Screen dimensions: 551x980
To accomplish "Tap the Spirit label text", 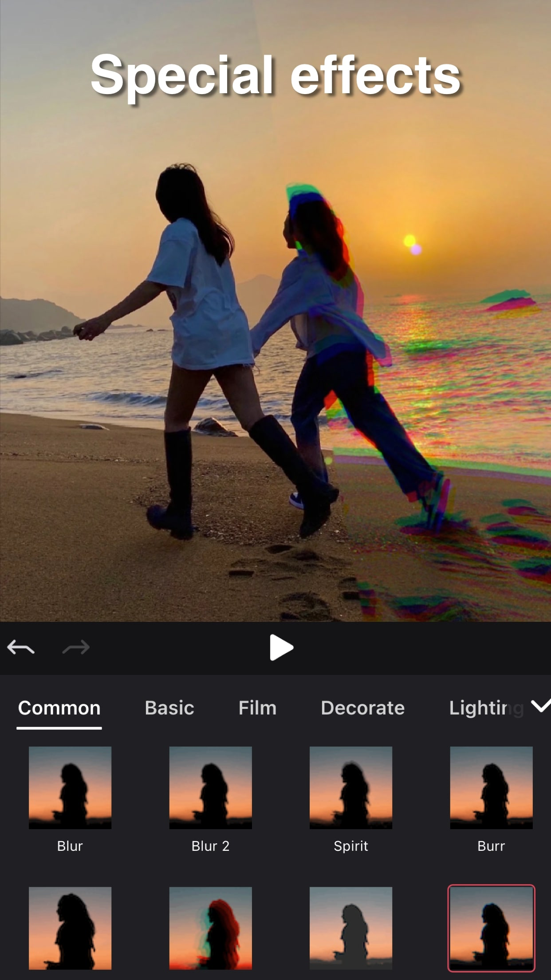I will [351, 846].
